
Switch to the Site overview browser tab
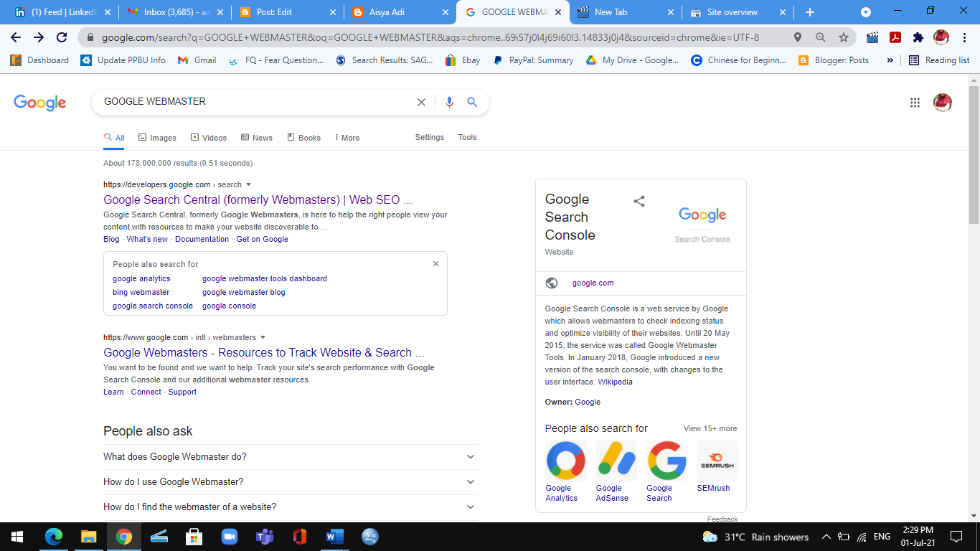pos(737,12)
